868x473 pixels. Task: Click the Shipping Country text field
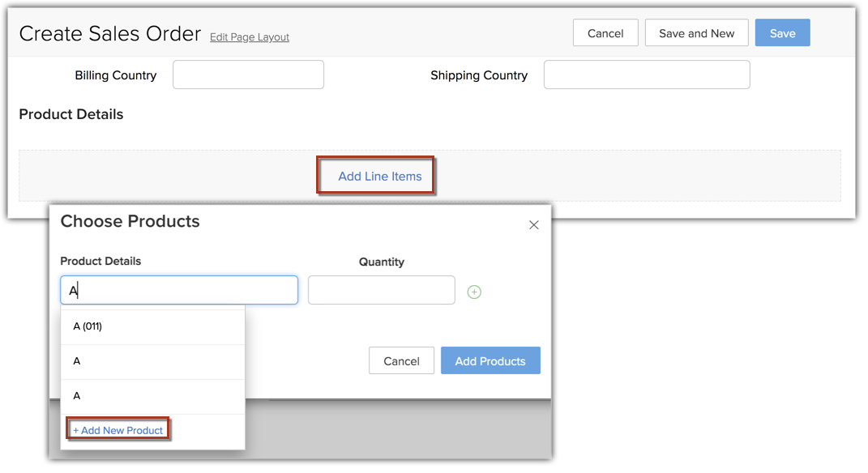point(646,75)
